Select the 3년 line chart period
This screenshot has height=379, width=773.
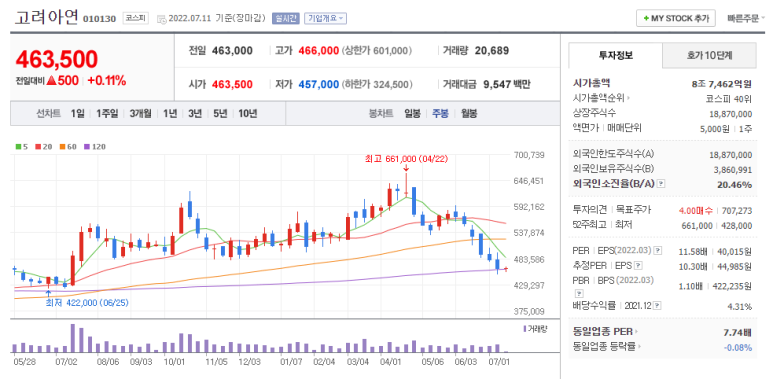tap(195, 113)
